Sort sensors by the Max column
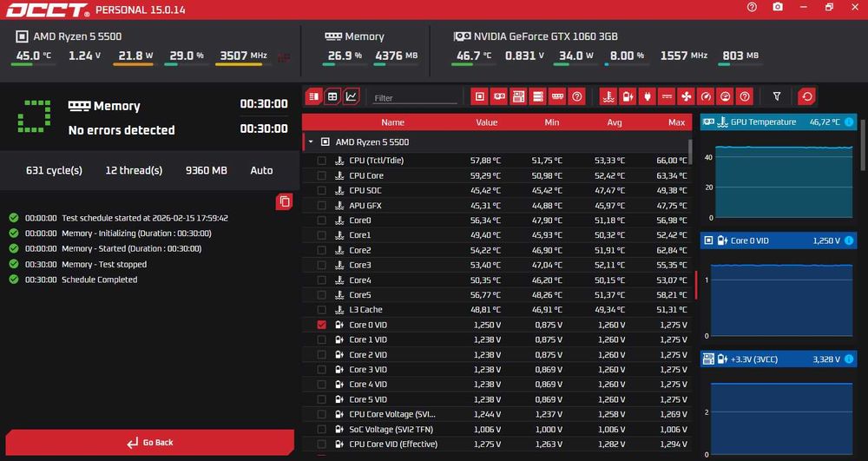This screenshot has height=461, width=868. coord(676,122)
